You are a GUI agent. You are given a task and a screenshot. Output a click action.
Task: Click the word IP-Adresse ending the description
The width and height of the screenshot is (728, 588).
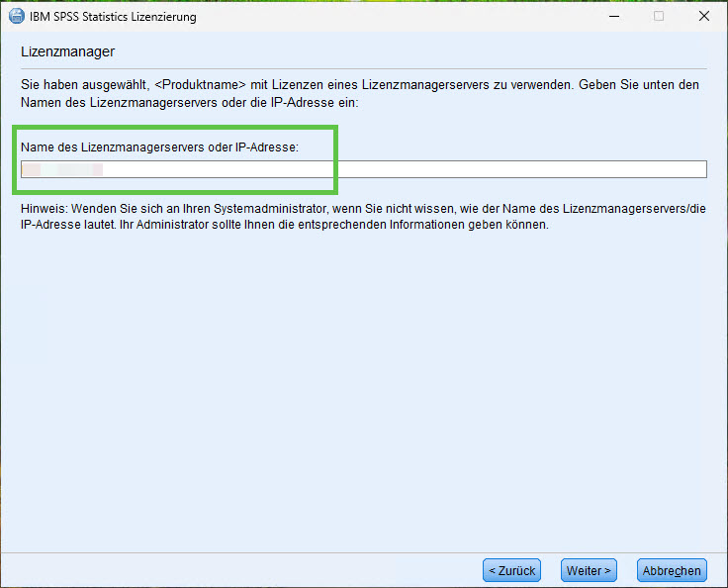click(x=318, y=103)
